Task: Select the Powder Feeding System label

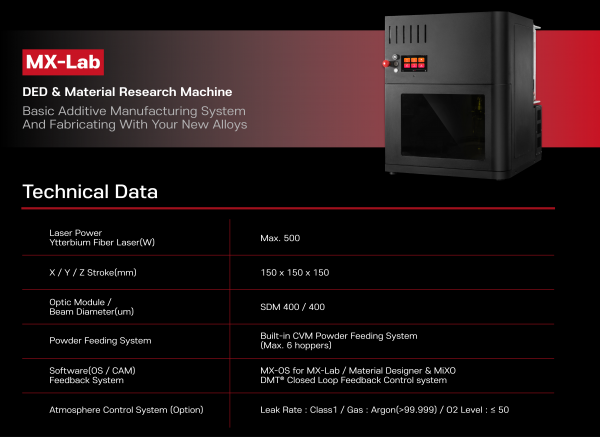Action: (x=100, y=341)
